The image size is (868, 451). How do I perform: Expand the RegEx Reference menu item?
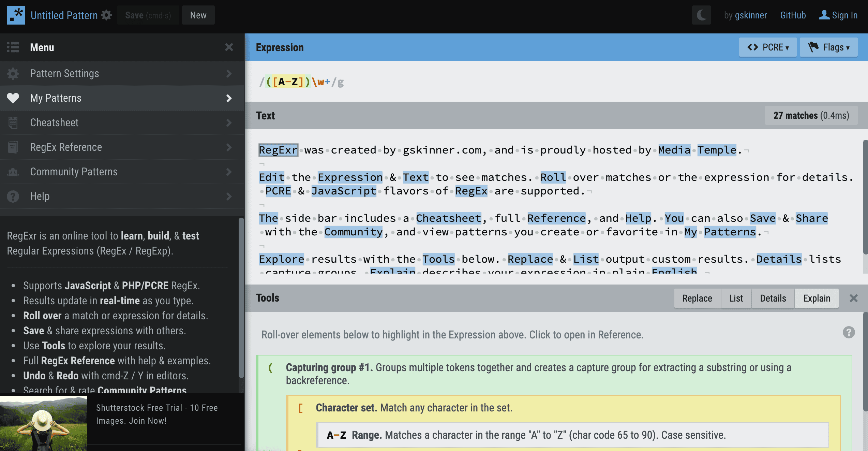pos(122,147)
